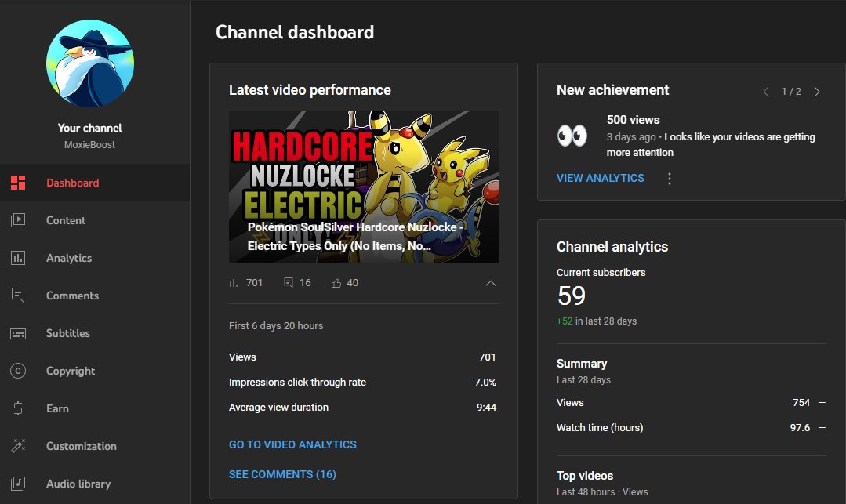The height and width of the screenshot is (504, 846).
Task: Click the latest video Views 701 value
Action: point(487,357)
